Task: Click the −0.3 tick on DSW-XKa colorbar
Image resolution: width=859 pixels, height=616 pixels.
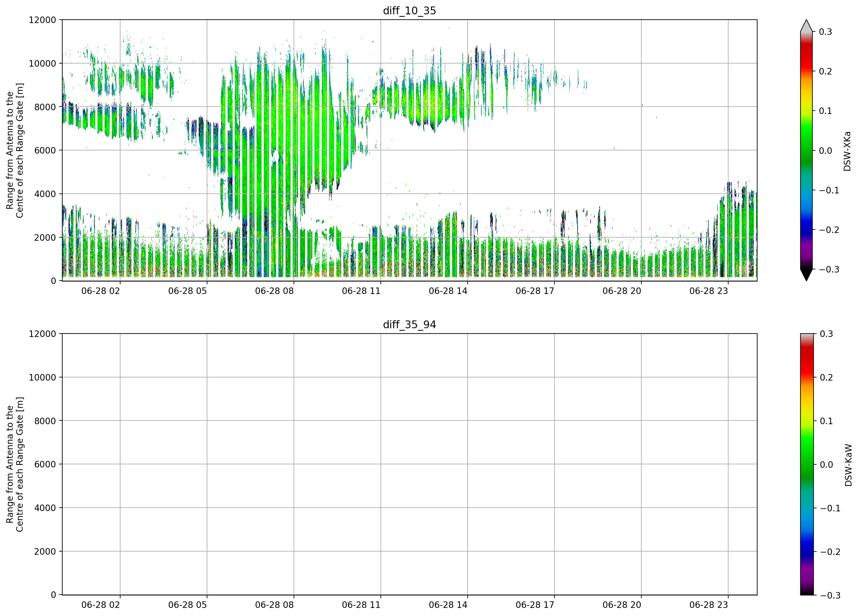Action: [829, 269]
